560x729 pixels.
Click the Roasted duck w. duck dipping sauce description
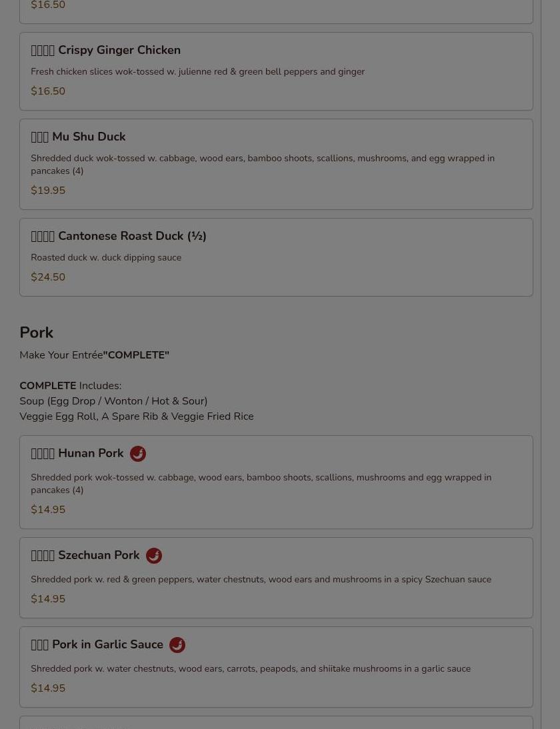click(x=106, y=258)
